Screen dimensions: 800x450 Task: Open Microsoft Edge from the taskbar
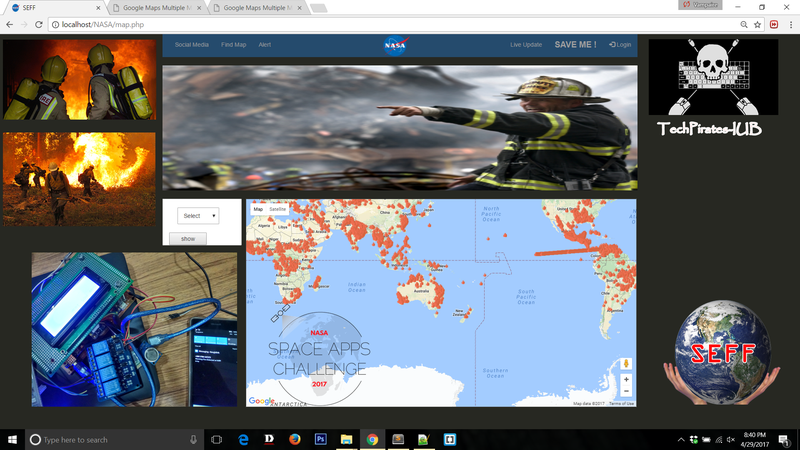[x=242, y=439]
